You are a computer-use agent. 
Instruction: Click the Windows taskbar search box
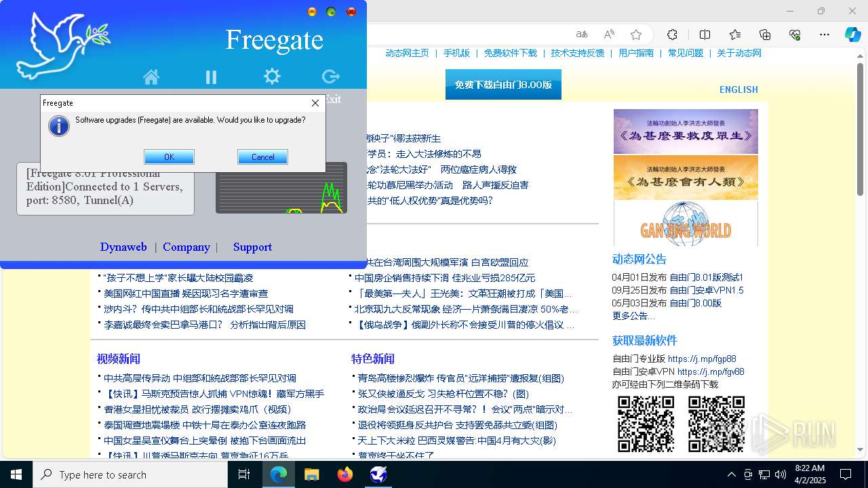pos(130,474)
